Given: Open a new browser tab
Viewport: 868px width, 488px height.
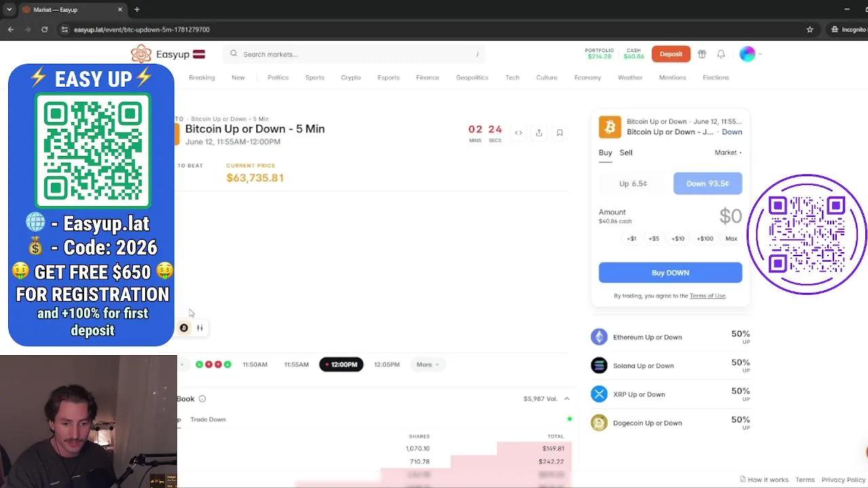Looking at the screenshot, I should [137, 9].
